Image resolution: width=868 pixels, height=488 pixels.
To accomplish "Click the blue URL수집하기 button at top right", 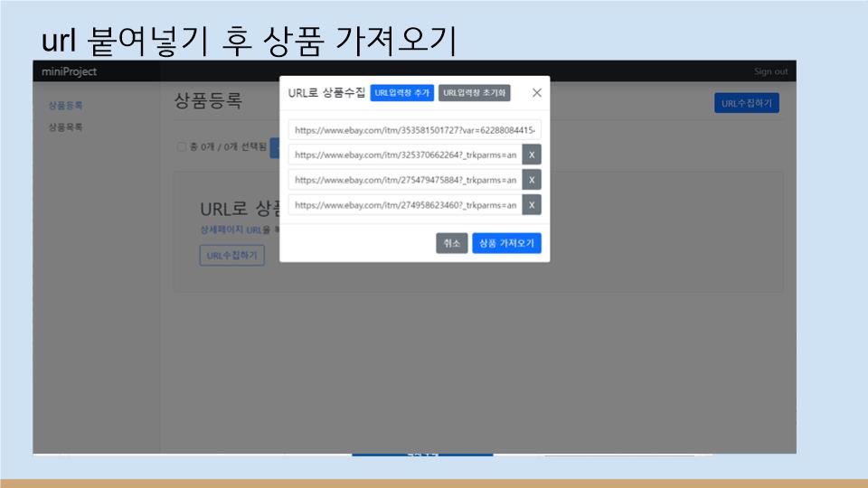I will pyautogui.click(x=747, y=103).
